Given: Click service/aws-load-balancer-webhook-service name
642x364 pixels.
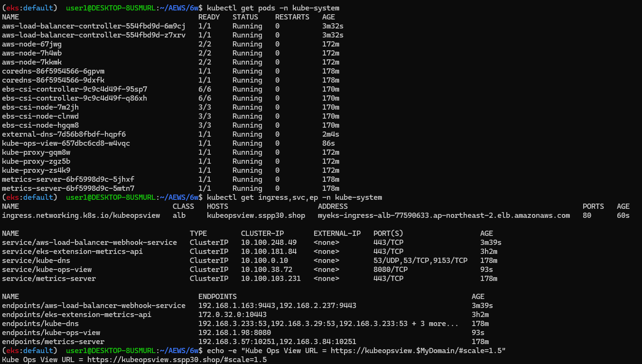Looking at the screenshot, I should click(90, 243).
